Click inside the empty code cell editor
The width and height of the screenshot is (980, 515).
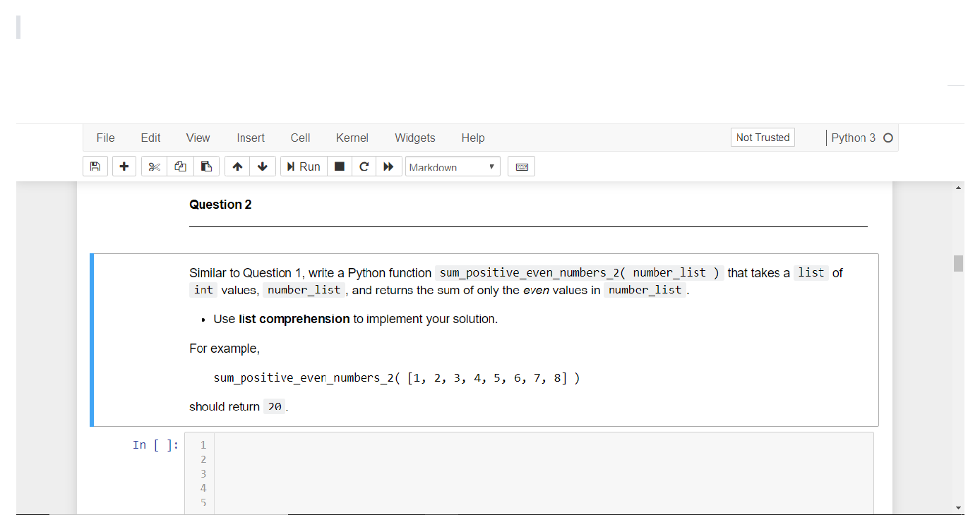tap(544, 473)
